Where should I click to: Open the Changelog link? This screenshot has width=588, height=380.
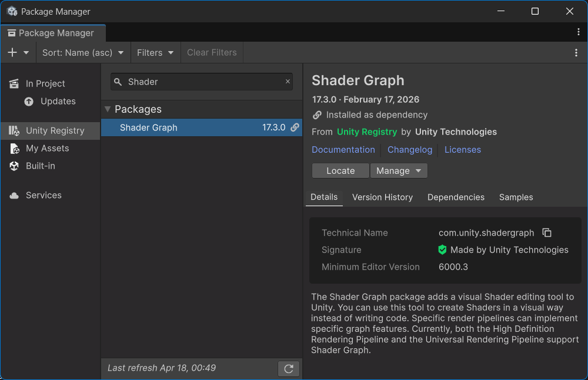click(409, 150)
